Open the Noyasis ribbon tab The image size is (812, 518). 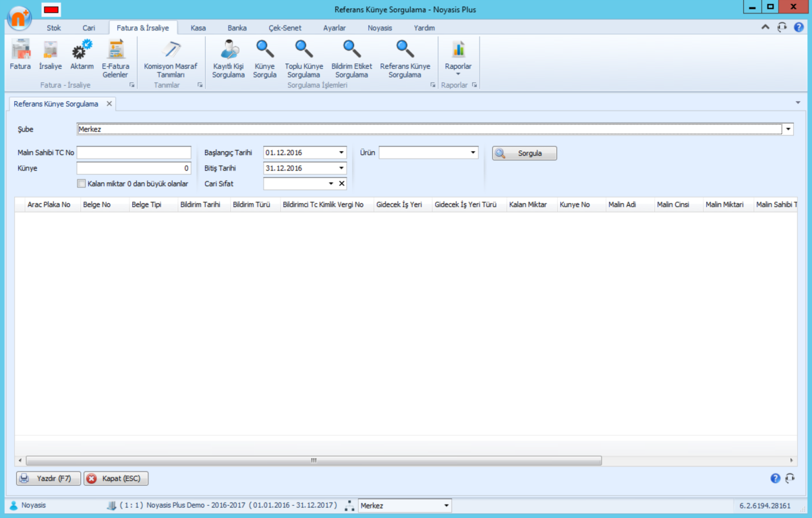click(x=380, y=28)
